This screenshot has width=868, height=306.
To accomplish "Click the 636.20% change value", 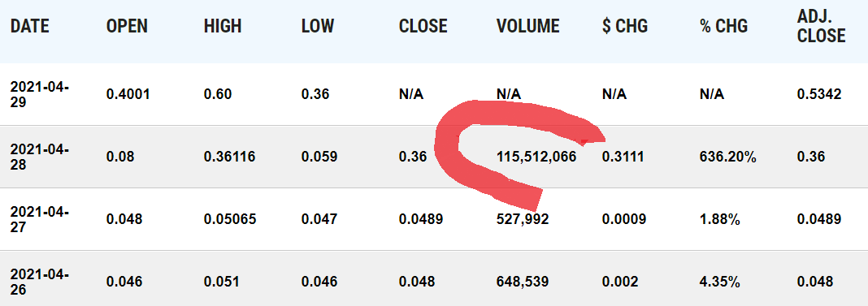I will coord(728,157).
